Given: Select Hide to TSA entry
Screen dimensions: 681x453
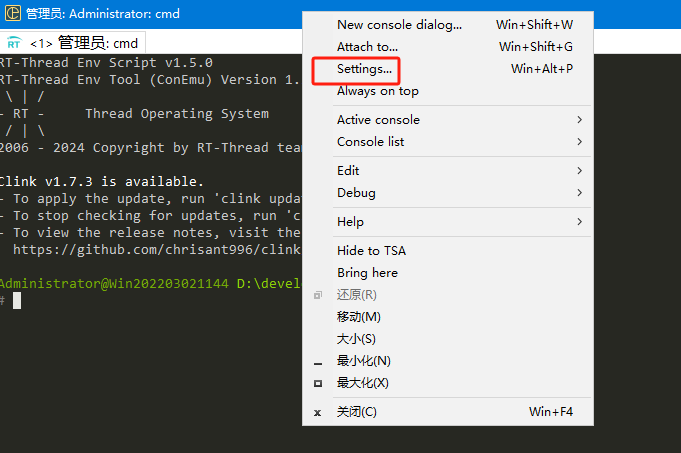Looking at the screenshot, I should pos(448,251).
